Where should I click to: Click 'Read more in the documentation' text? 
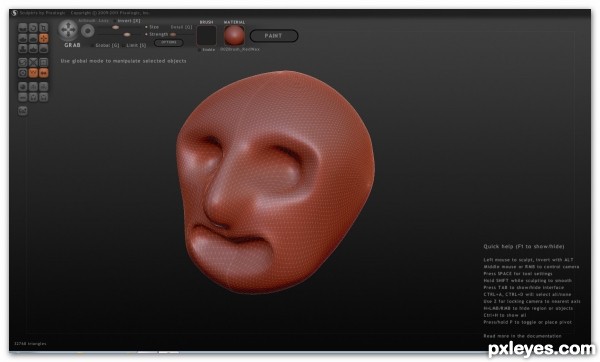pyautogui.click(x=522, y=336)
